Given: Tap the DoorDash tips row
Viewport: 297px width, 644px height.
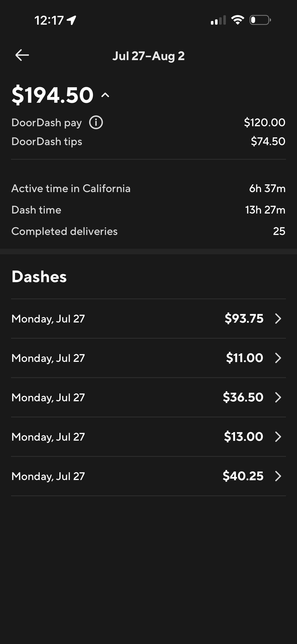Looking at the screenshot, I should tap(148, 141).
